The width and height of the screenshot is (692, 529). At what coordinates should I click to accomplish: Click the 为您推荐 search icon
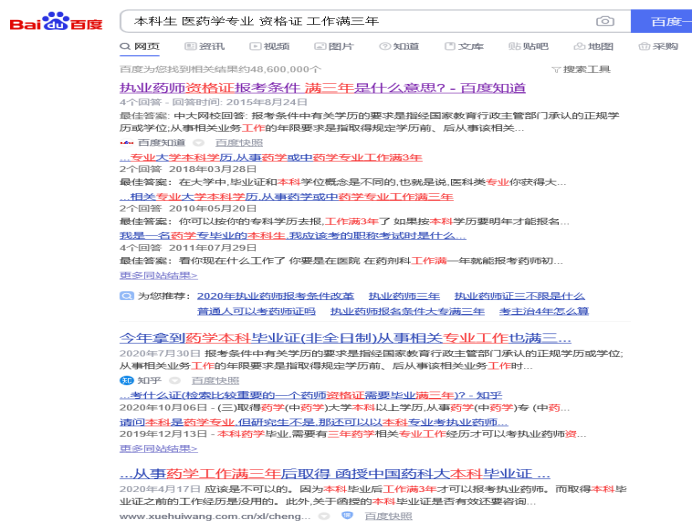pos(127,296)
